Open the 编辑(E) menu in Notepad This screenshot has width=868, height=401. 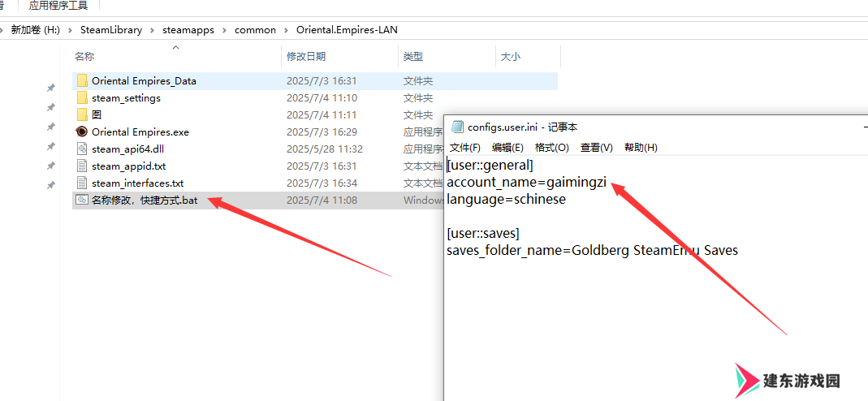click(508, 148)
